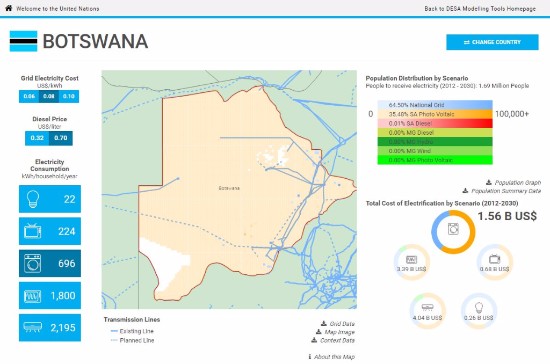The height and width of the screenshot is (364, 550).
Task: Click the home icon in top bar
Action: click(x=8, y=8)
